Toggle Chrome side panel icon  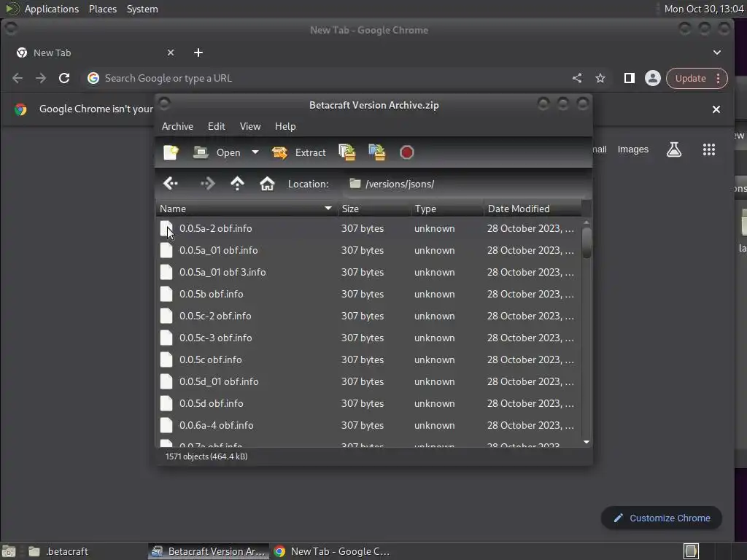pos(630,78)
